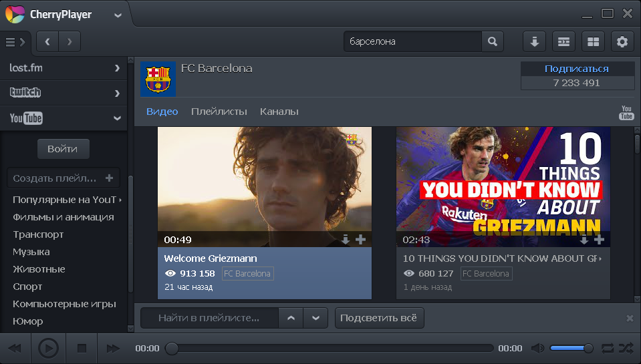Open Популярные на YouTube category

point(65,200)
